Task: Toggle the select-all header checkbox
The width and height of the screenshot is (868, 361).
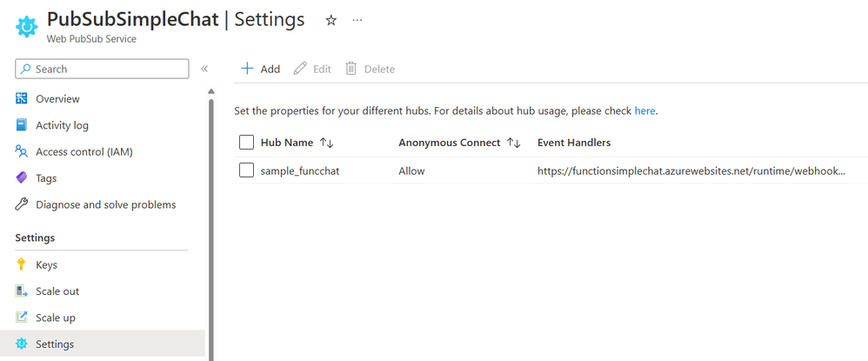Action: point(246,143)
